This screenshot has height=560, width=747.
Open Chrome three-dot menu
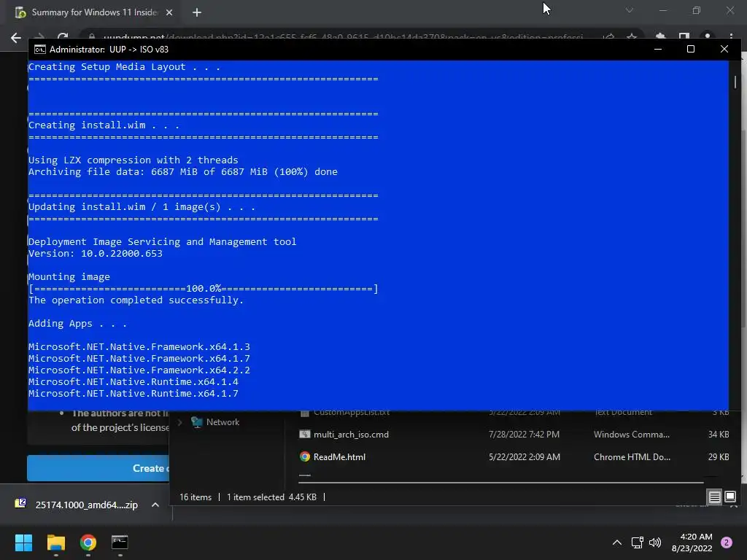pos(731,36)
